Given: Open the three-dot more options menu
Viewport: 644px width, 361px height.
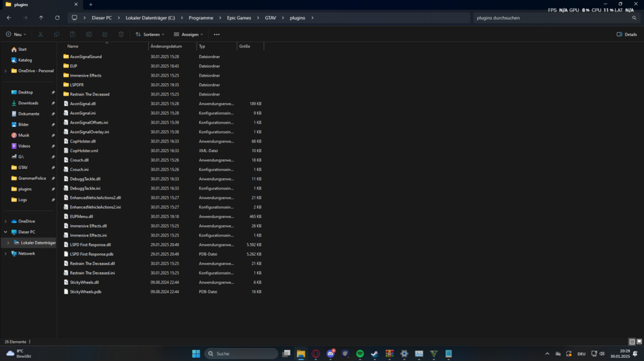Looking at the screenshot, I should 216,35.
